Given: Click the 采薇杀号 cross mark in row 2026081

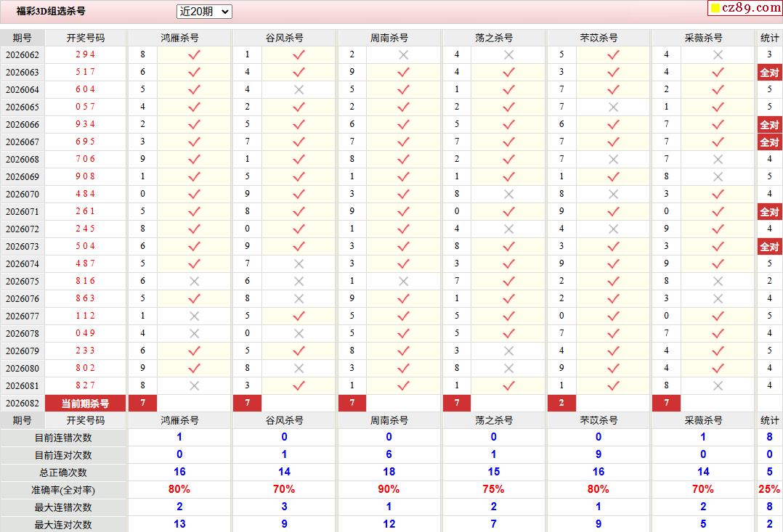Looking at the screenshot, I should tap(718, 385).
